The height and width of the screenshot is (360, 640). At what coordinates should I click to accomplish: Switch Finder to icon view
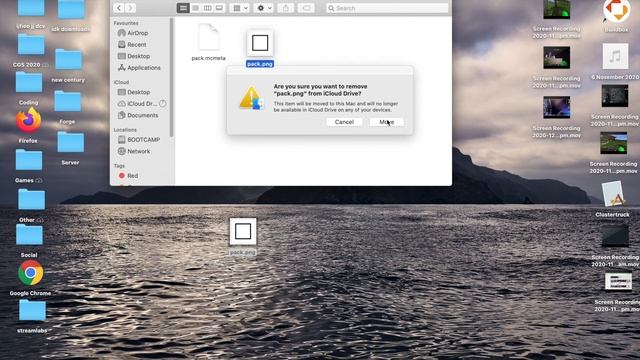(183, 8)
